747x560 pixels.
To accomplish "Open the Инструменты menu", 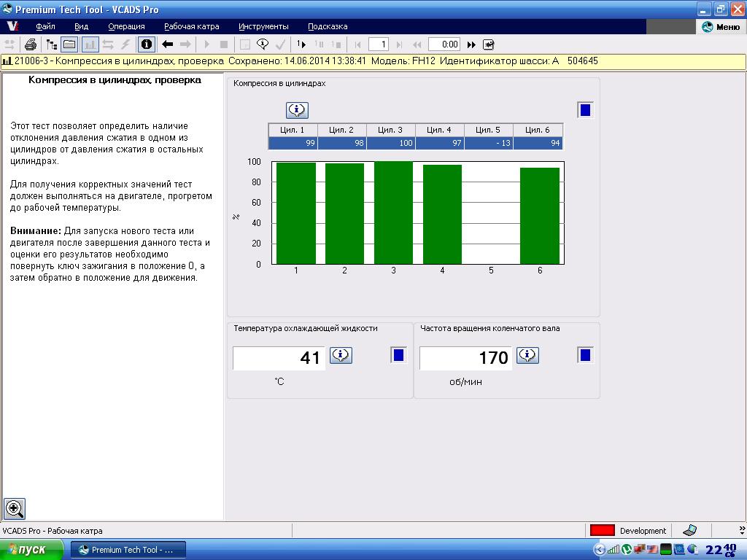I will [263, 27].
